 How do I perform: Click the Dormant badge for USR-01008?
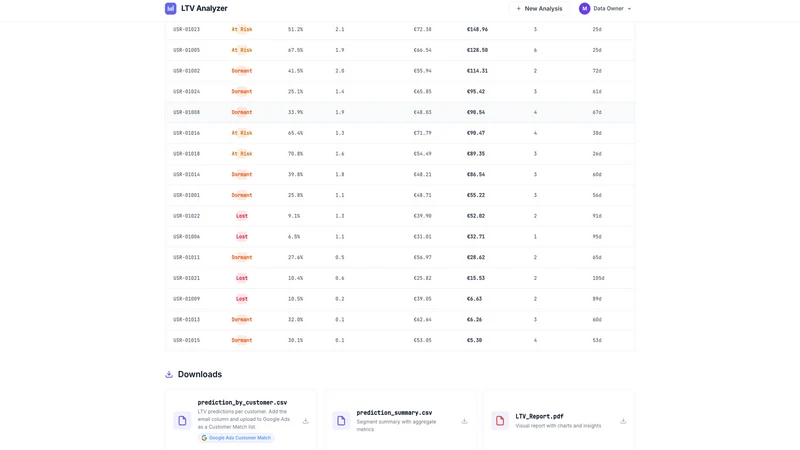[242, 112]
